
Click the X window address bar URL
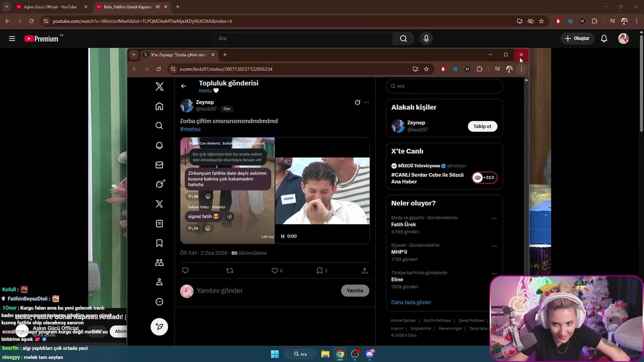(x=226, y=69)
